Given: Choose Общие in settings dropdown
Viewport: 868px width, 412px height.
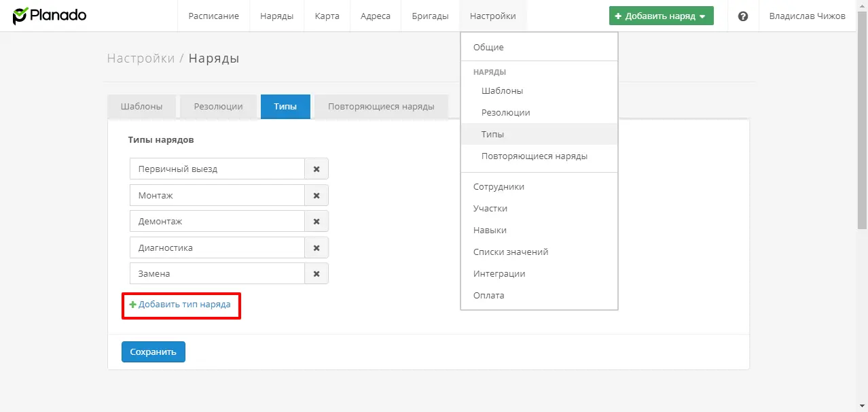Looking at the screenshot, I should click(539, 47).
